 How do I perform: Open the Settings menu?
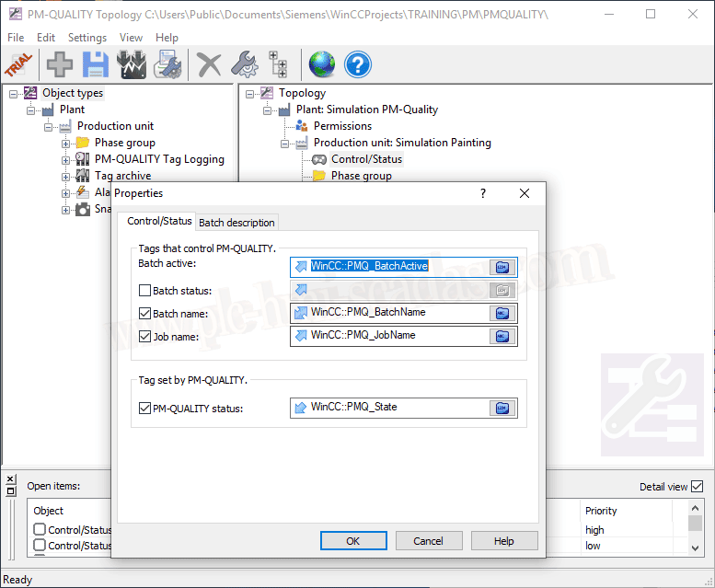click(x=87, y=38)
